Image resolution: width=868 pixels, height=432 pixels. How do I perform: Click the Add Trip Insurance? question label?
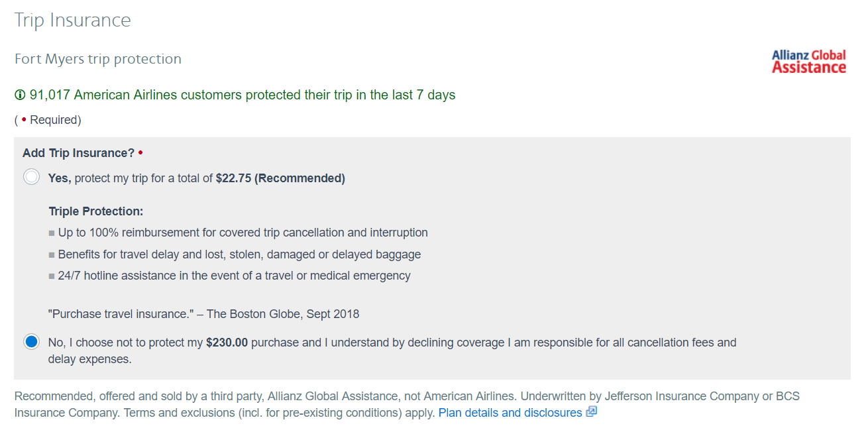(x=78, y=153)
